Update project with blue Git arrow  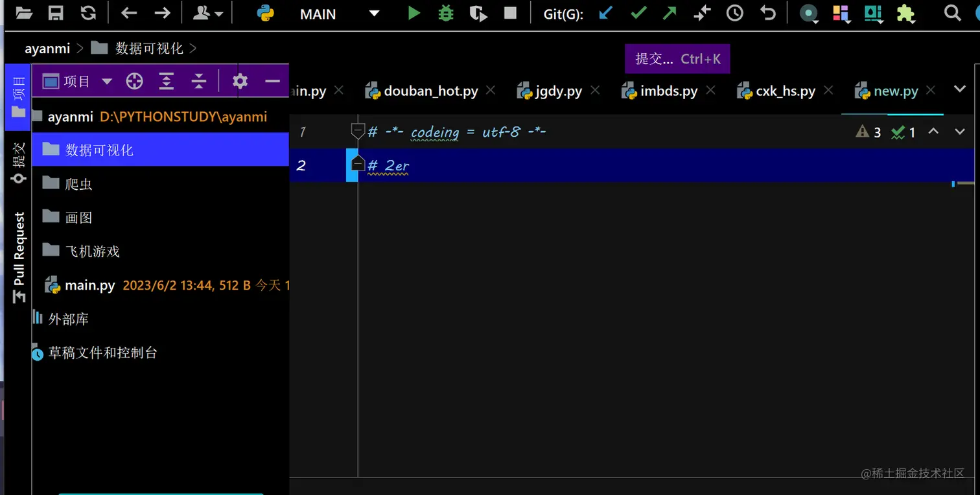pyautogui.click(x=605, y=13)
